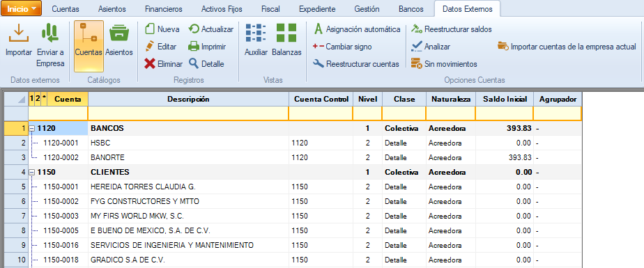Collapse the 1120 BANCOS tree node
Image resolution: width=644 pixels, height=268 pixels.
(32, 129)
